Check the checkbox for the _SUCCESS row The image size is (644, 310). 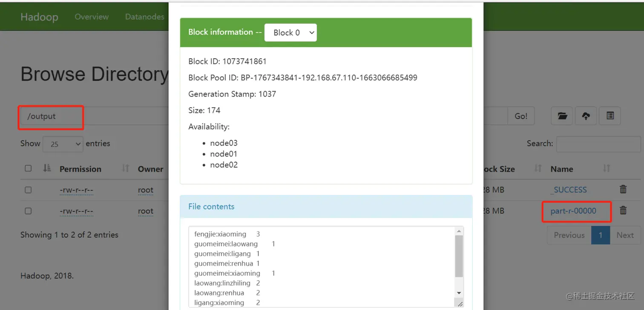click(x=28, y=190)
